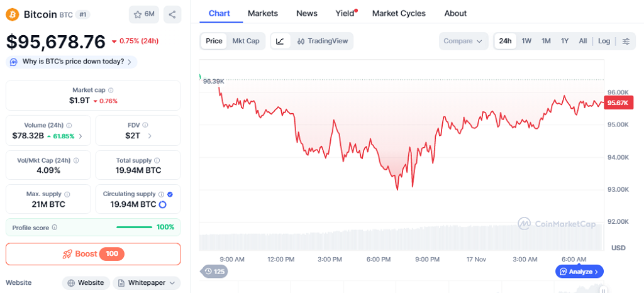644x293 pixels.
Task: Select the Price chart toggle
Action: click(214, 41)
